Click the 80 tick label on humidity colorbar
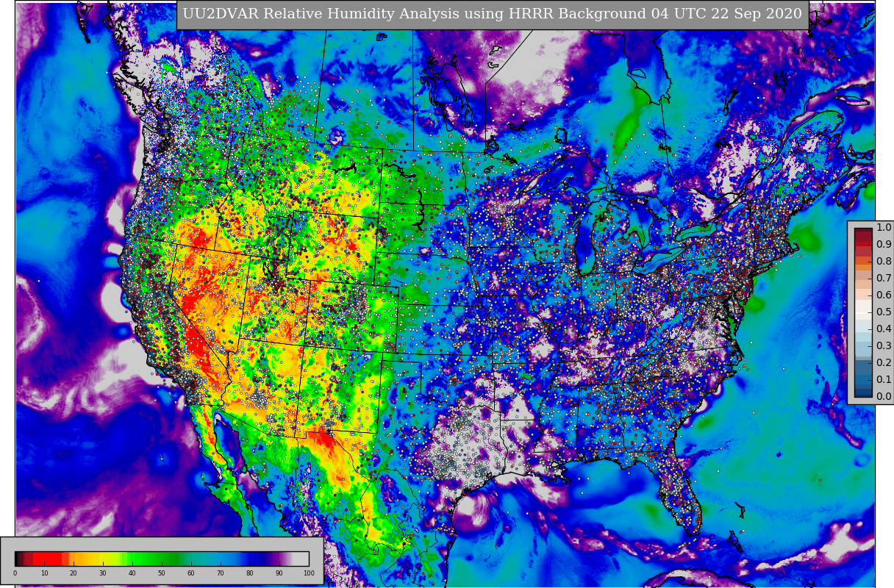Viewport: 894px width, 588px height. [250, 573]
